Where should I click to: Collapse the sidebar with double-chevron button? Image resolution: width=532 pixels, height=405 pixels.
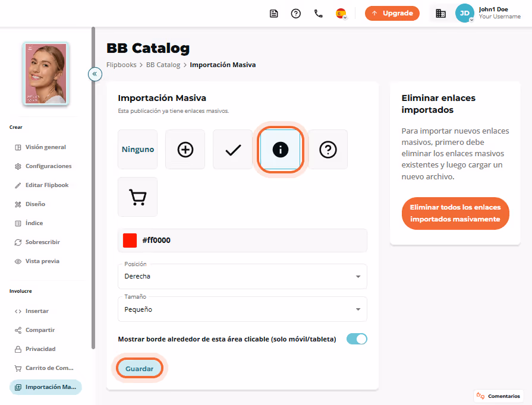95,74
